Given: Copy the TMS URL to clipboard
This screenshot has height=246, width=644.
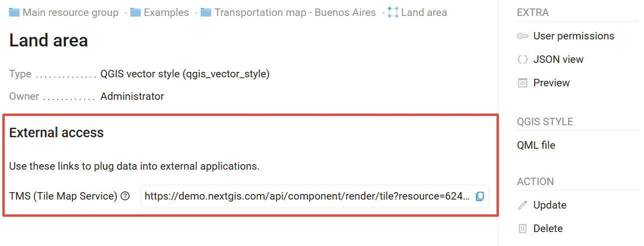Looking at the screenshot, I should (480, 196).
